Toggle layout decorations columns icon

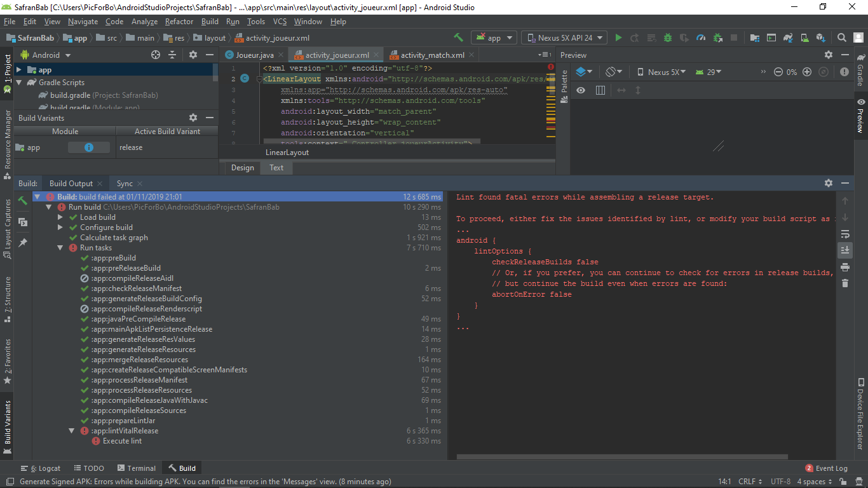pyautogui.click(x=600, y=90)
